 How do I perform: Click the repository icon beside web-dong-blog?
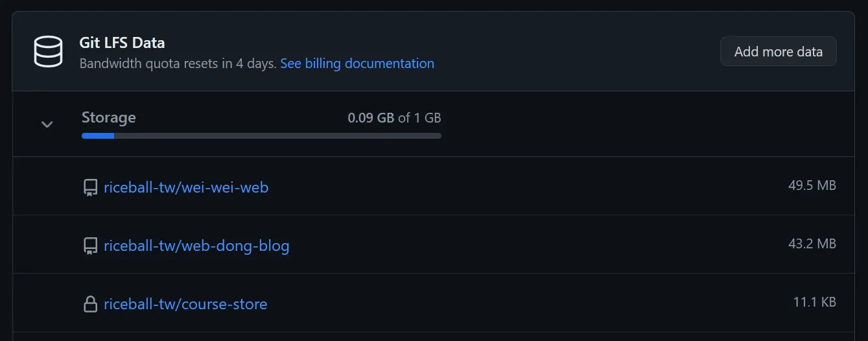pyautogui.click(x=90, y=246)
